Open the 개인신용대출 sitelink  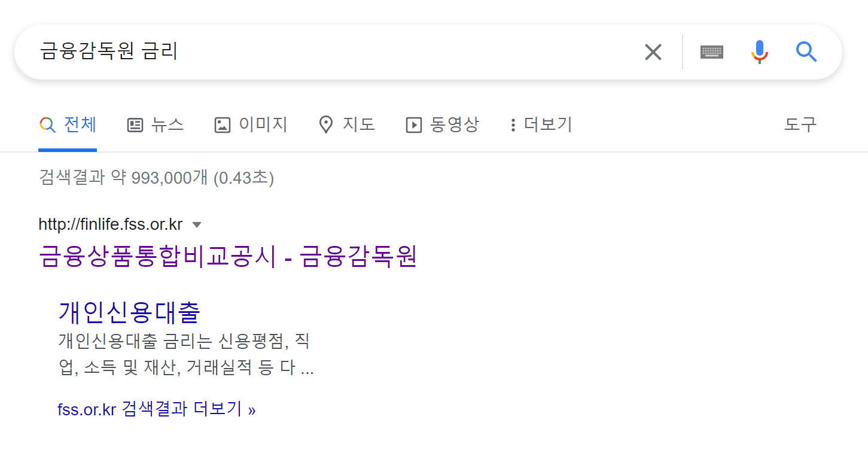(129, 312)
